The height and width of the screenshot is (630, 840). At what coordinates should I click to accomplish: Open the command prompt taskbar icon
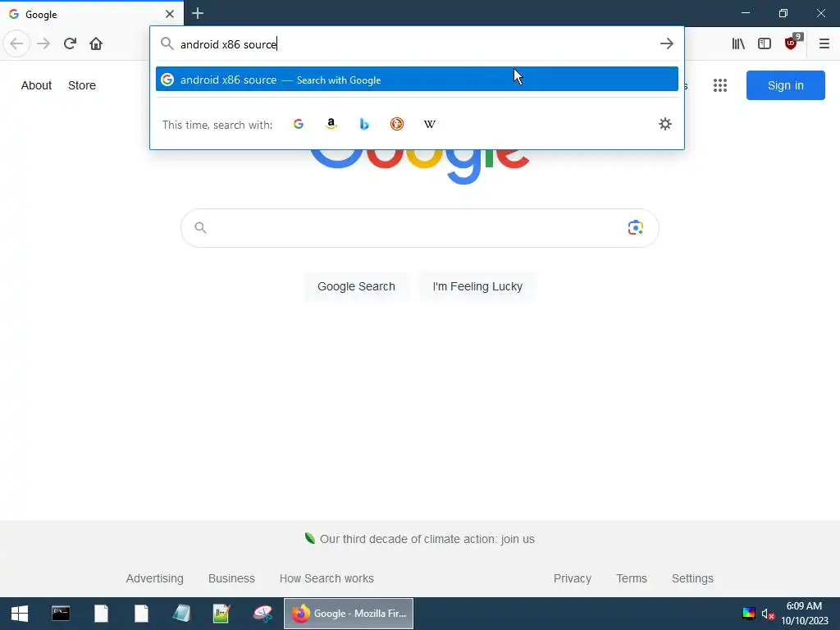[61, 614]
